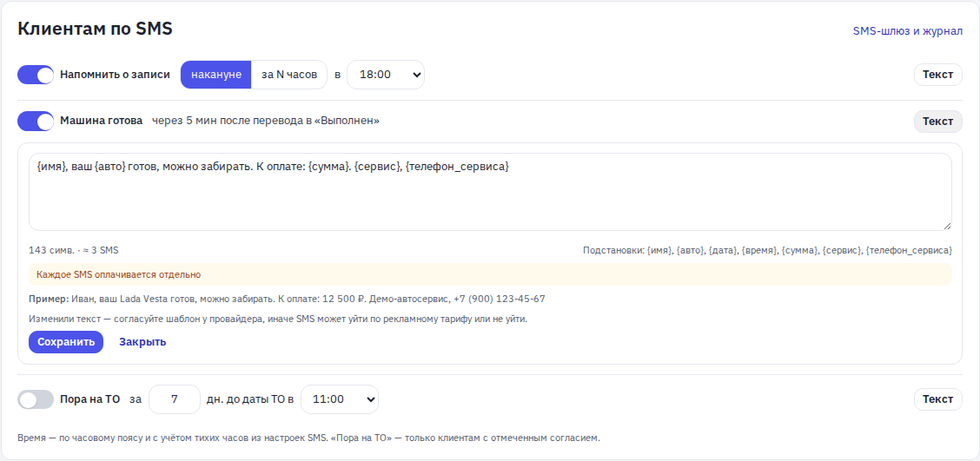Click the days-before-service field showing 7
The image size is (980, 461).
pyautogui.click(x=175, y=399)
